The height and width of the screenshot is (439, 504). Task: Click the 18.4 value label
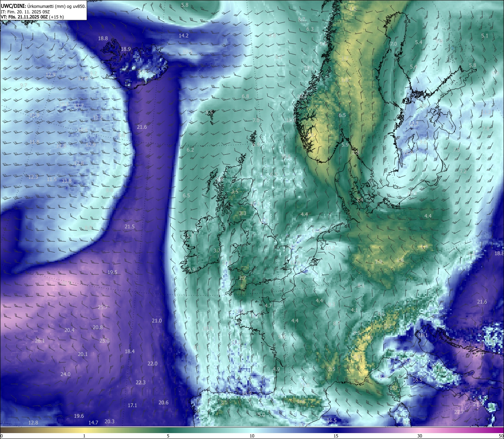(130, 352)
